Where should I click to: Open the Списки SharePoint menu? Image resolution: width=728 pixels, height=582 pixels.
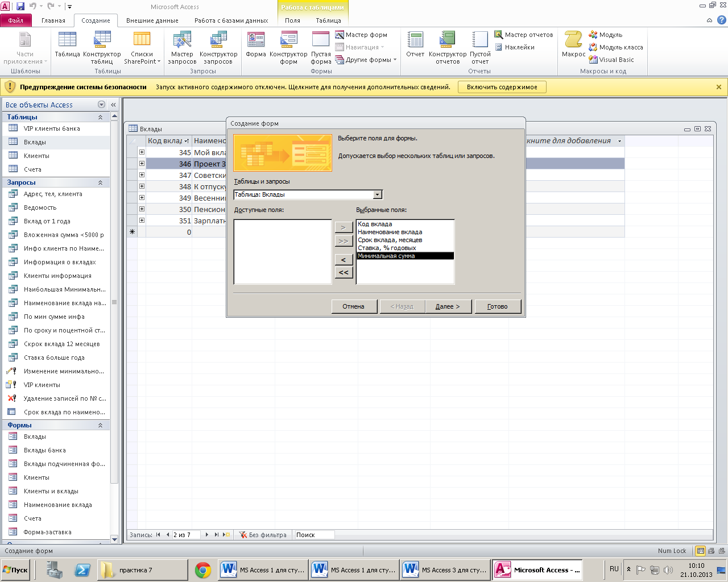142,48
